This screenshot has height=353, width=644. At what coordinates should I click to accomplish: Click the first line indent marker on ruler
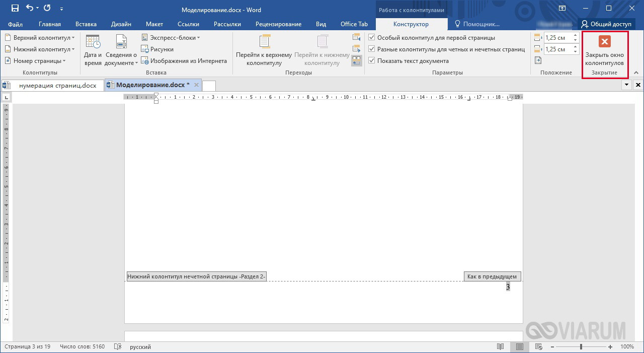[156, 95]
